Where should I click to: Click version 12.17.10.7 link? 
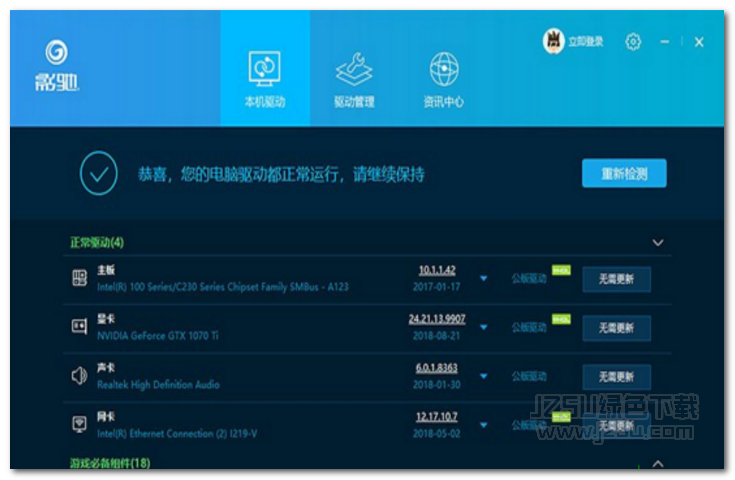click(x=436, y=417)
